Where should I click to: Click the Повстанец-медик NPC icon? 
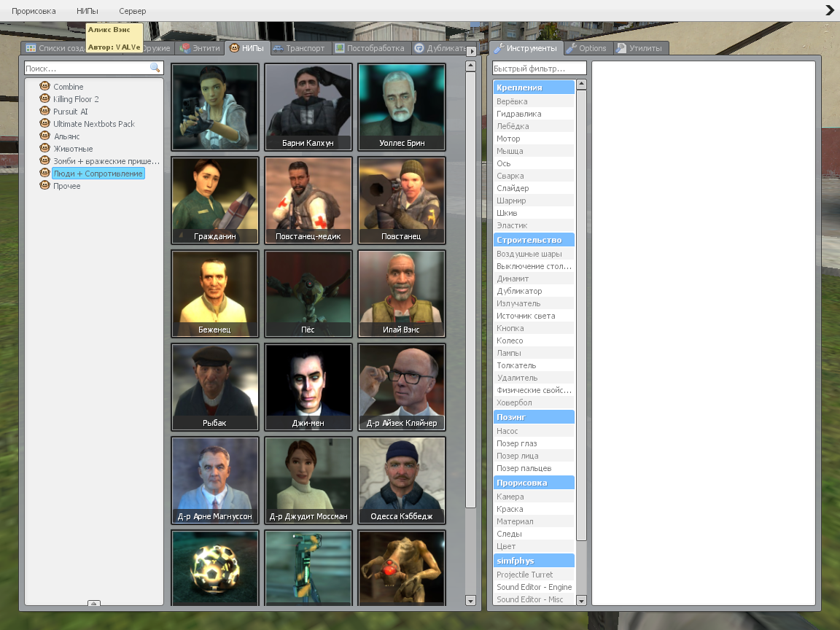coord(308,200)
